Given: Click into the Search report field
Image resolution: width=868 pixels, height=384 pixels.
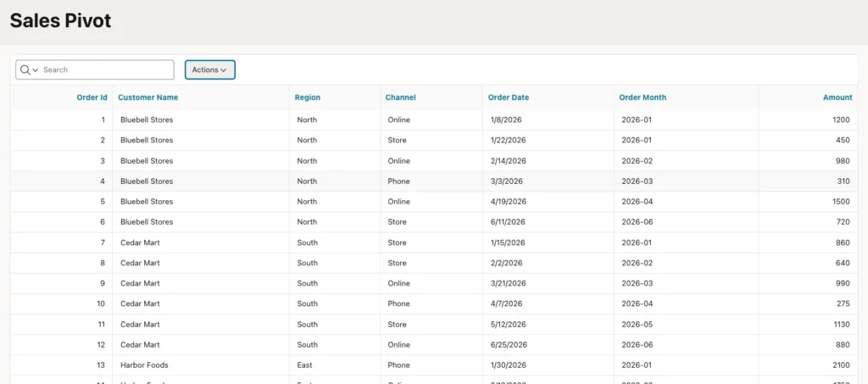Looking at the screenshot, I should [x=107, y=70].
